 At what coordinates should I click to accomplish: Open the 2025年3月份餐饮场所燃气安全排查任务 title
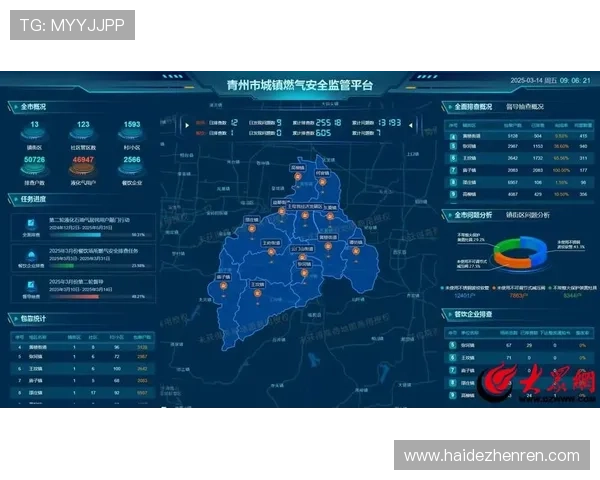coord(94,251)
